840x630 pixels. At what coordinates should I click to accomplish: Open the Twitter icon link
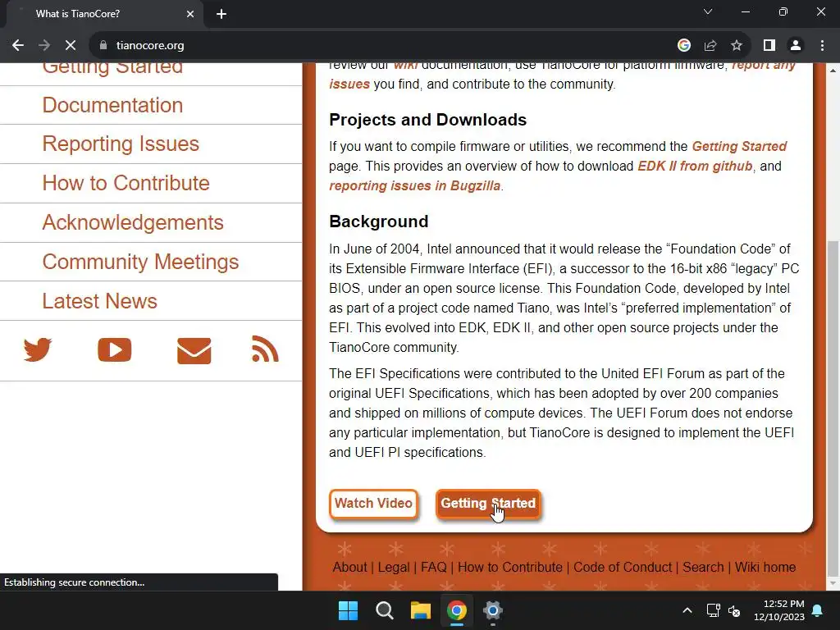[x=38, y=350]
